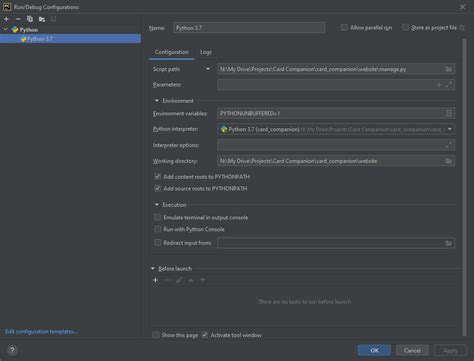
Task: Browse for the working directory folder
Action: click(448, 161)
